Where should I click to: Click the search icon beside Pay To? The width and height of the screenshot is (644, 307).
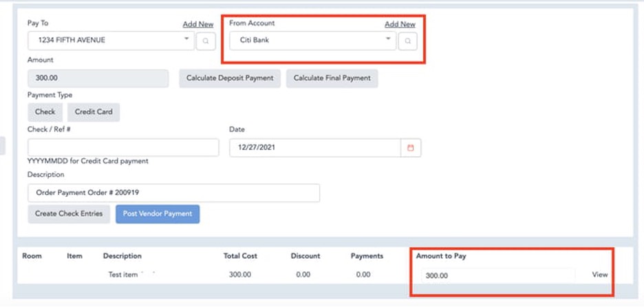206,41
